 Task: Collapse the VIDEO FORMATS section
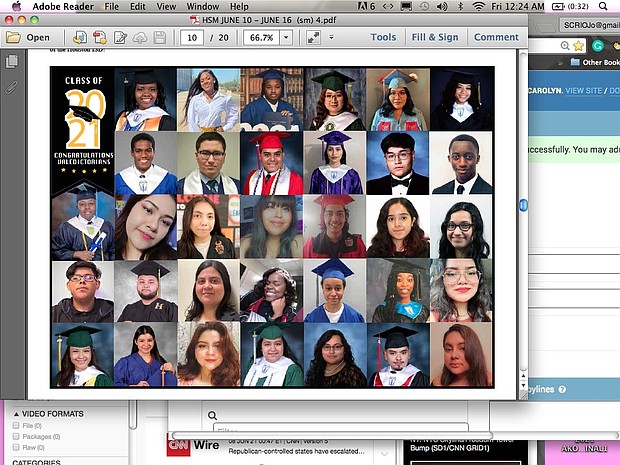click(x=15, y=413)
